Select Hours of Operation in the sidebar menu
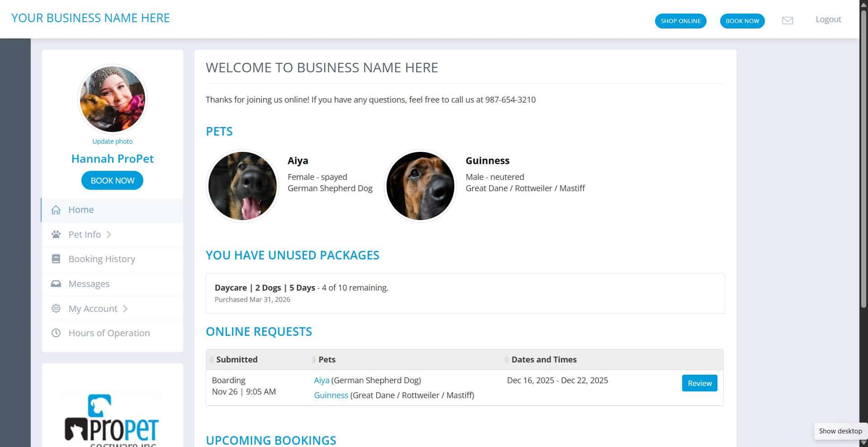This screenshot has height=447, width=868. [109, 333]
